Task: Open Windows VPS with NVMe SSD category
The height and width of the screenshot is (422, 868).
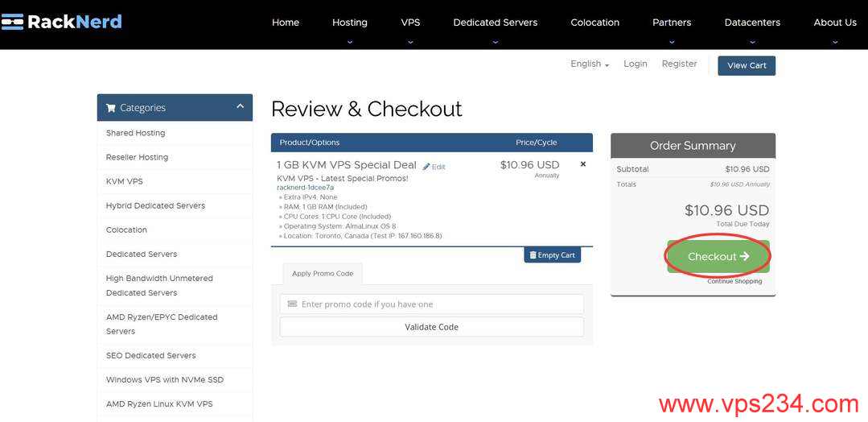Action: [x=175, y=380]
